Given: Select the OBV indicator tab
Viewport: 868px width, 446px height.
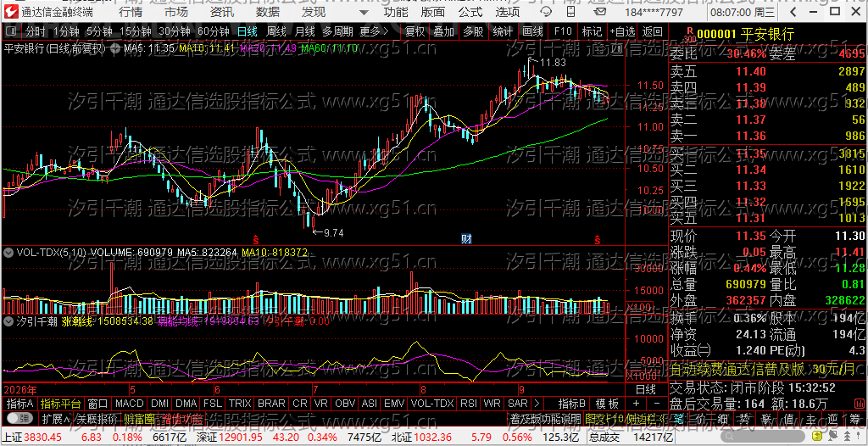Looking at the screenshot, I should 346,404.
